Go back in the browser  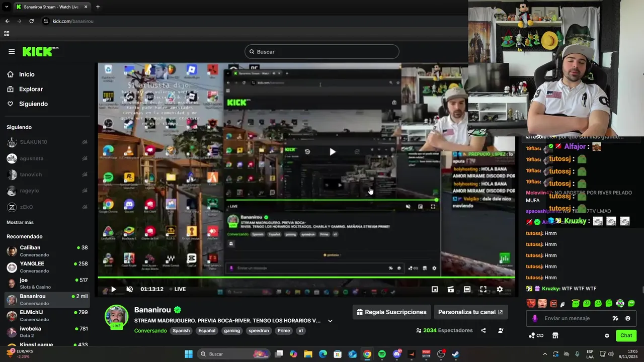7,21
